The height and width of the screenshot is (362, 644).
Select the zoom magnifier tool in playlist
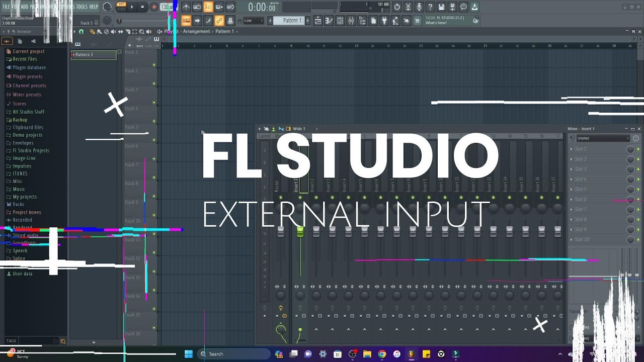click(x=141, y=32)
